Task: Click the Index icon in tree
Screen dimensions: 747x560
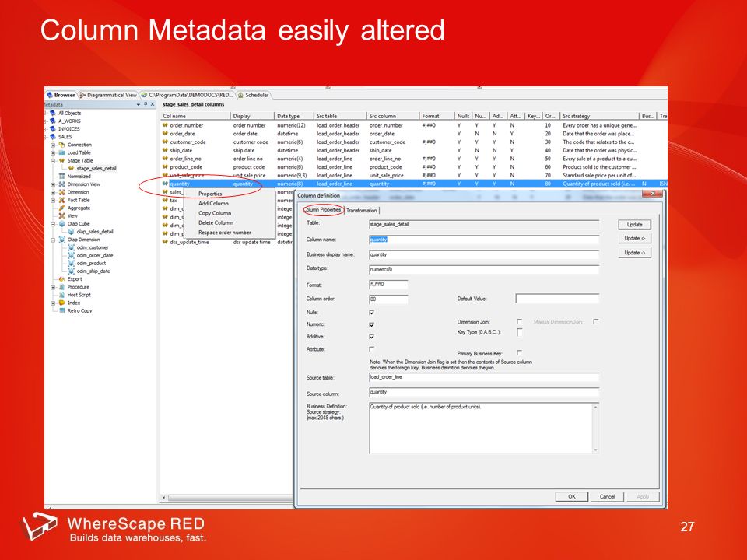Action: coord(61,303)
